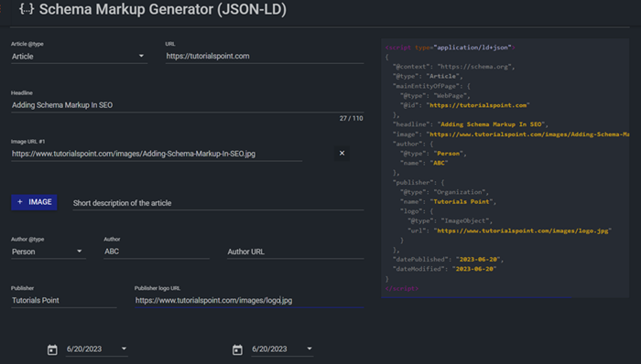Open the Article @type dropdown
The height and width of the screenshot is (364, 641).
tap(79, 57)
